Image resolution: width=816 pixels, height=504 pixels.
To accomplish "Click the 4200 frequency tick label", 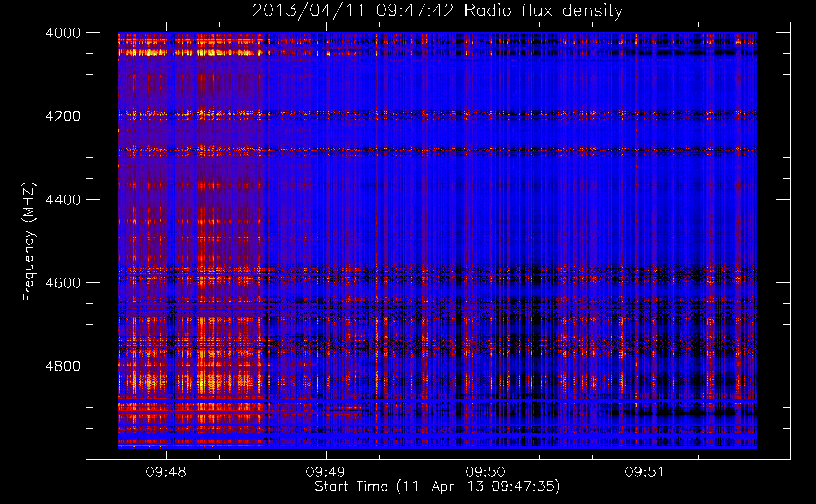I will click(x=63, y=116).
